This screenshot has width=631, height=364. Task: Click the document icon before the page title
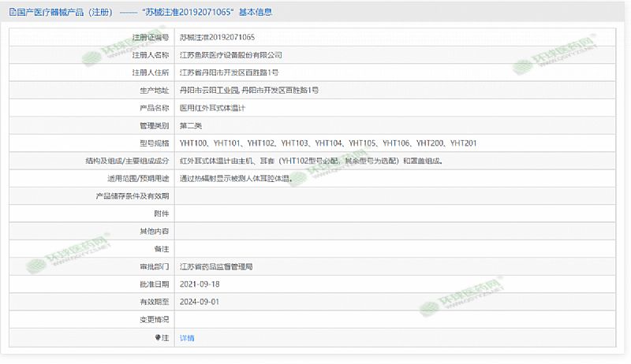[x=12, y=13]
